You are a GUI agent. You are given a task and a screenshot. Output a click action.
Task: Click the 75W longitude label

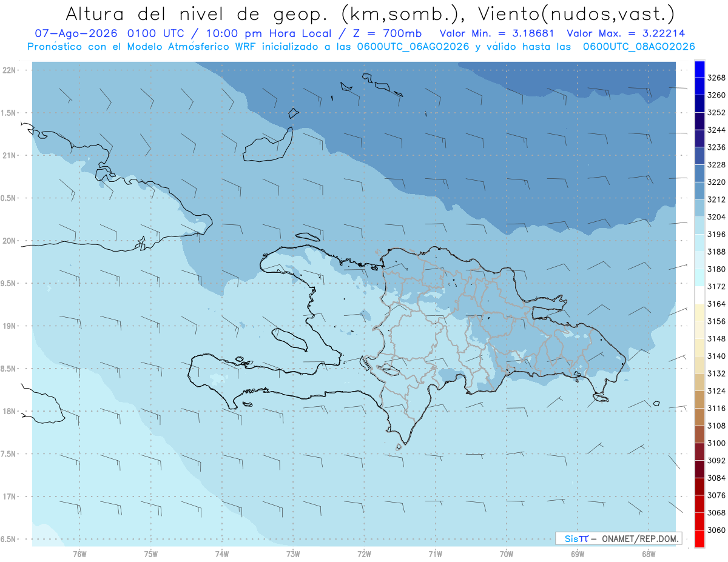click(x=151, y=554)
